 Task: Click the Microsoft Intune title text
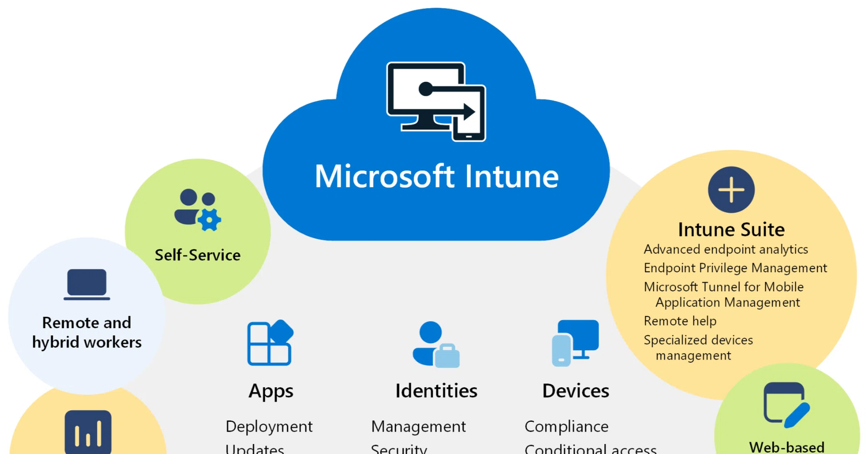click(437, 176)
